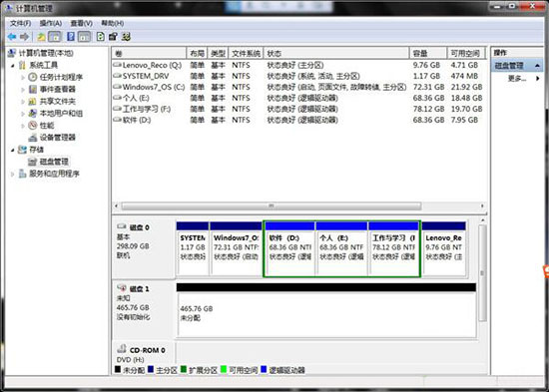This screenshot has height=392, width=549.
Task: Sort by the 卷 column header
Action: click(x=150, y=53)
